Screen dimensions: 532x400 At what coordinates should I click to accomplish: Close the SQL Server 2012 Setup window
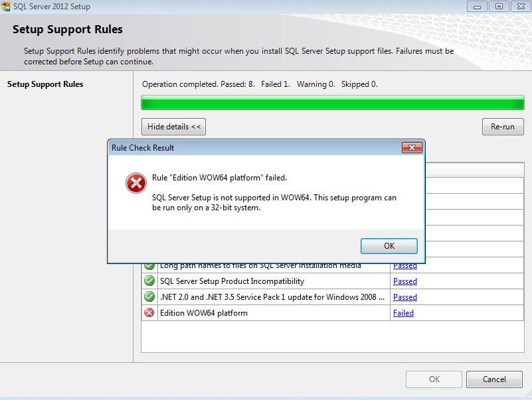[x=521, y=7]
